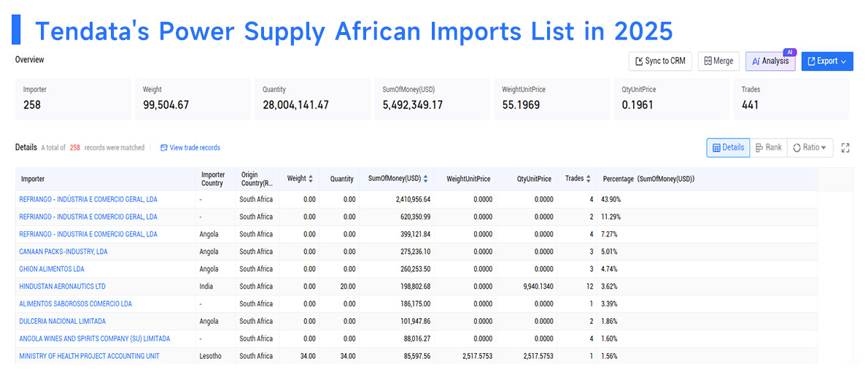Open the Ratio dropdown tab
868x372 pixels.
(810, 148)
